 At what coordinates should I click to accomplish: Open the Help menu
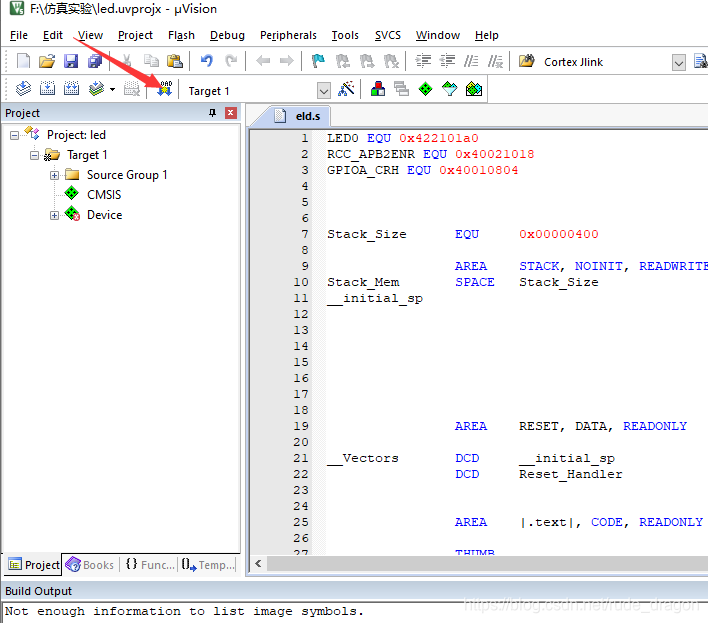pyautogui.click(x=486, y=35)
